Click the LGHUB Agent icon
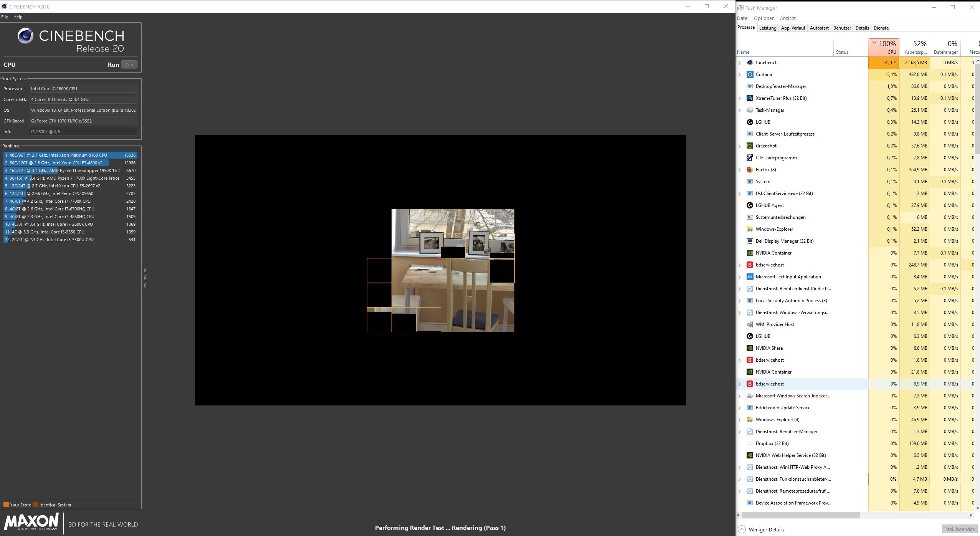This screenshot has width=980, height=536. click(x=750, y=205)
